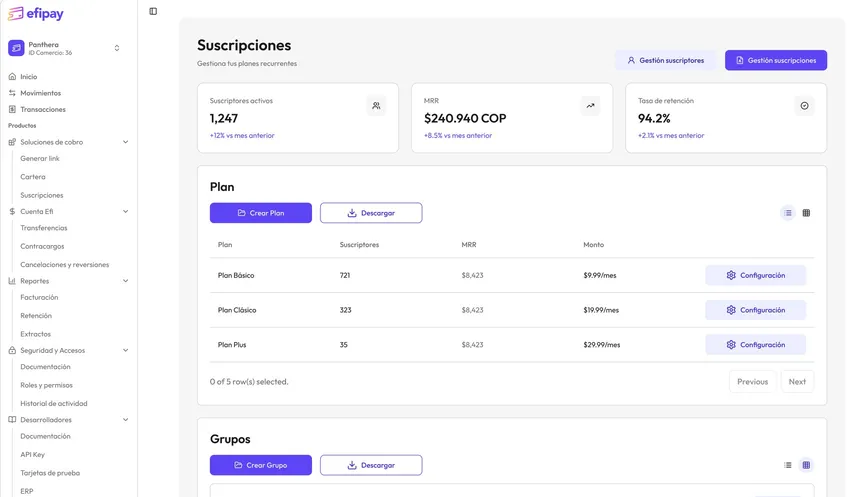Viewport: 864px width, 497px height.
Task: Open Transacciones in the sidebar
Action: point(42,109)
